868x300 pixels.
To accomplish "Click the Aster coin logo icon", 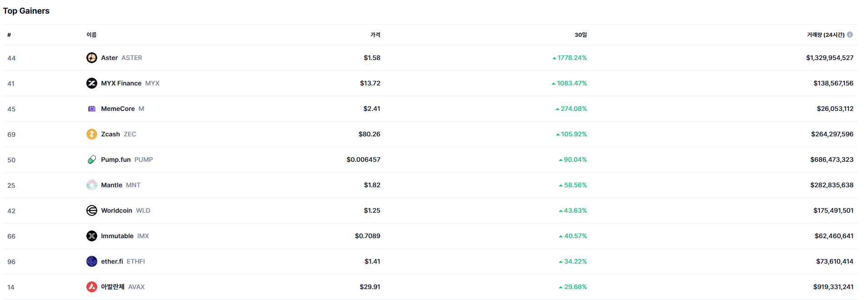I will pos(92,58).
